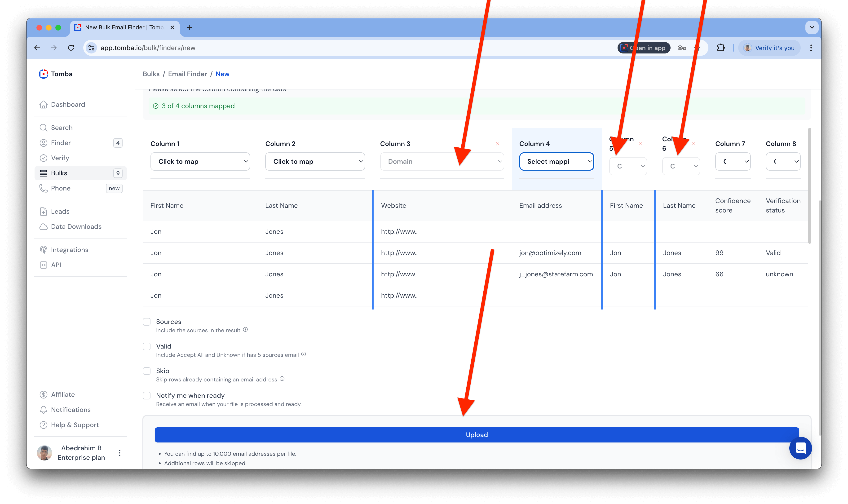Viewport: 848px width, 504px height.
Task: Click the jon@optimizely.com cell
Action: click(550, 253)
